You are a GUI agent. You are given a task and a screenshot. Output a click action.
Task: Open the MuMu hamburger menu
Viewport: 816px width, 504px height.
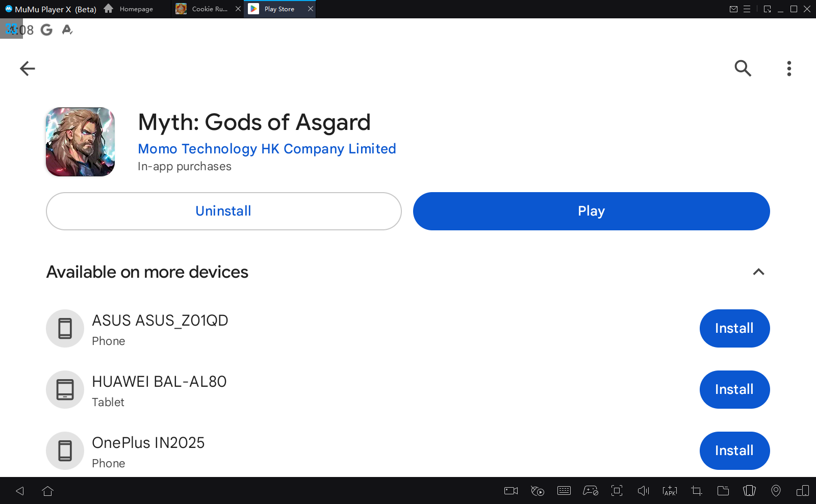[x=747, y=9]
